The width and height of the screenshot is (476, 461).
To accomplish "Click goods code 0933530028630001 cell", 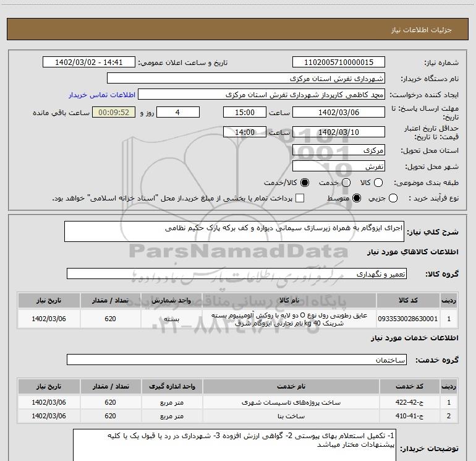I will (408, 319).
